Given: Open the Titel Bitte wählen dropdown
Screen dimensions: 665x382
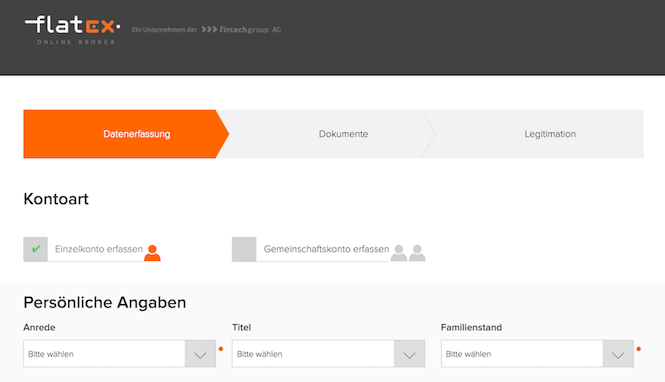Looking at the screenshot, I should (328, 354).
